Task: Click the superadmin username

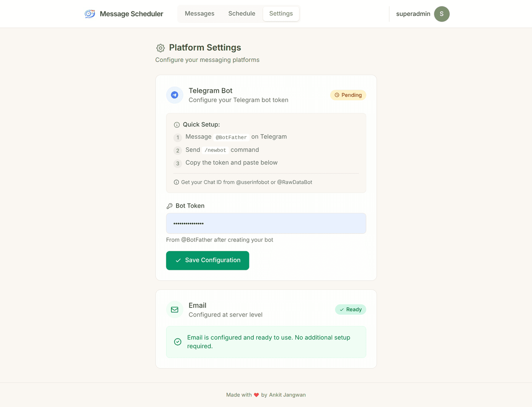Action: 413,14
